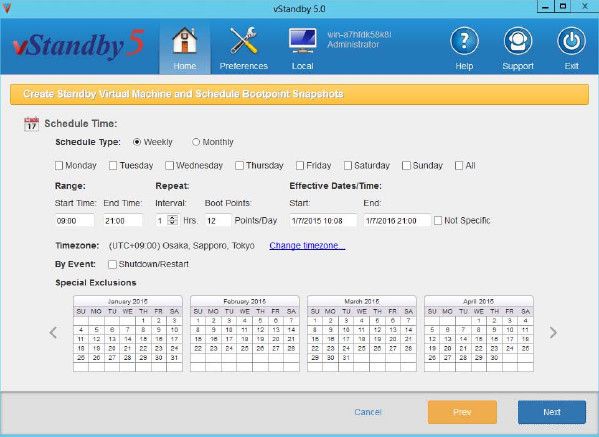The image size is (599, 437).
Task: Click the Prev button
Action: click(x=462, y=412)
